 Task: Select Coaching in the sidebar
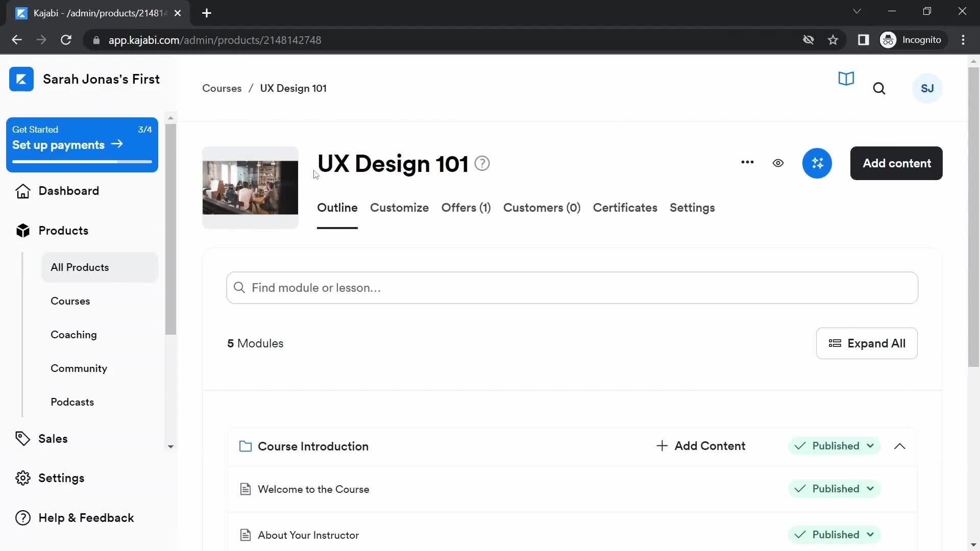point(73,335)
